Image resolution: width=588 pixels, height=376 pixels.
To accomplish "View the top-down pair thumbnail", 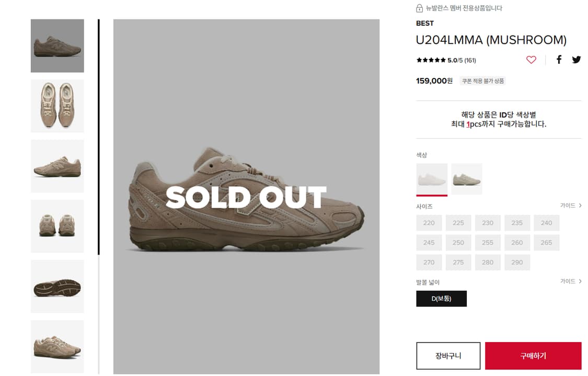I will click(x=57, y=106).
